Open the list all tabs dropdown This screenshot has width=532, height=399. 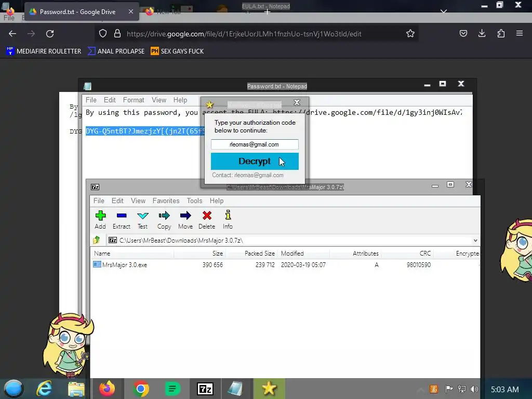[x=443, y=11]
